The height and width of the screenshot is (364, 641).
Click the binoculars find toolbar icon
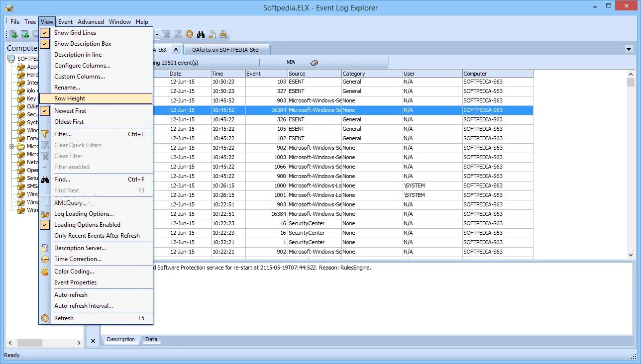tap(201, 34)
